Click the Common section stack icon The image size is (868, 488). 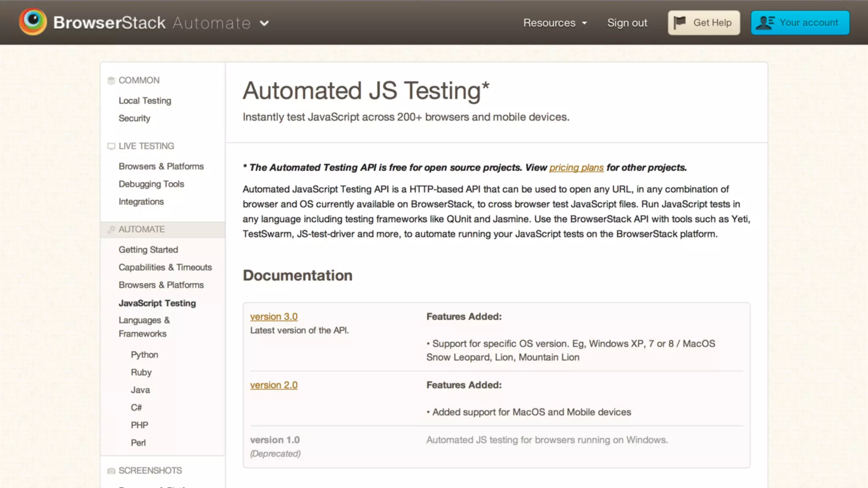click(111, 80)
